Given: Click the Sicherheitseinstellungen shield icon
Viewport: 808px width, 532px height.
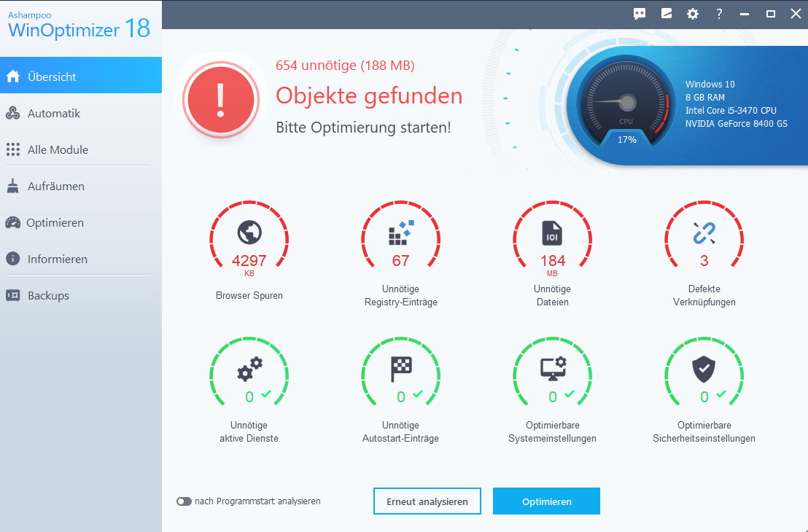Looking at the screenshot, I should coord(704,370).
